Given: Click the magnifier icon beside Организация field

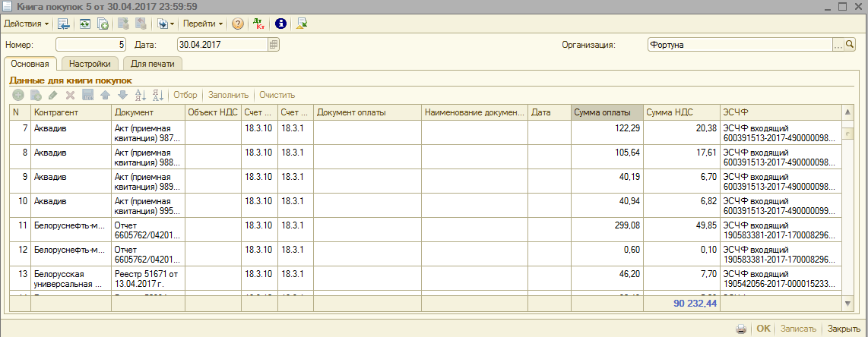Looking at the screenshot, I should [851, 45].
